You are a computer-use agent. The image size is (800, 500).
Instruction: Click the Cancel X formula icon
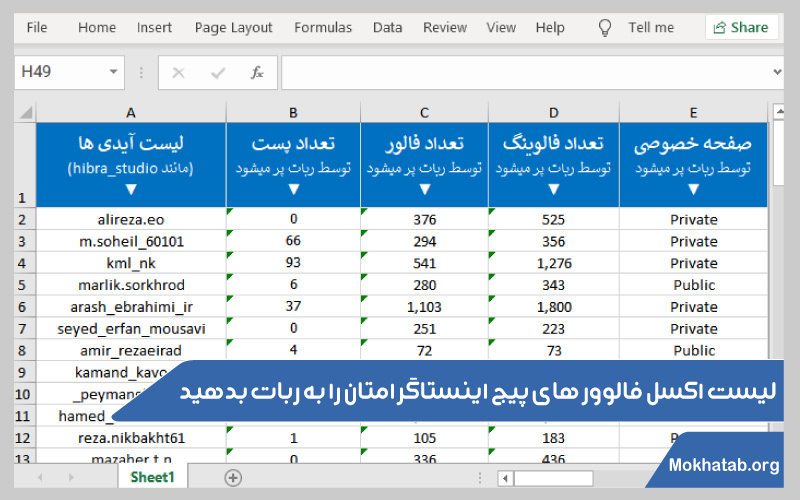coord(178,72)
